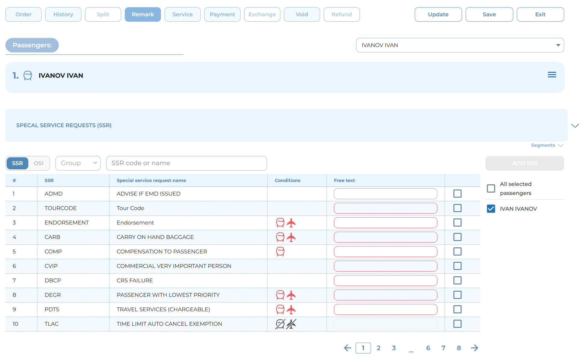Click the SSR code or name search field

[x=186, y=163]
